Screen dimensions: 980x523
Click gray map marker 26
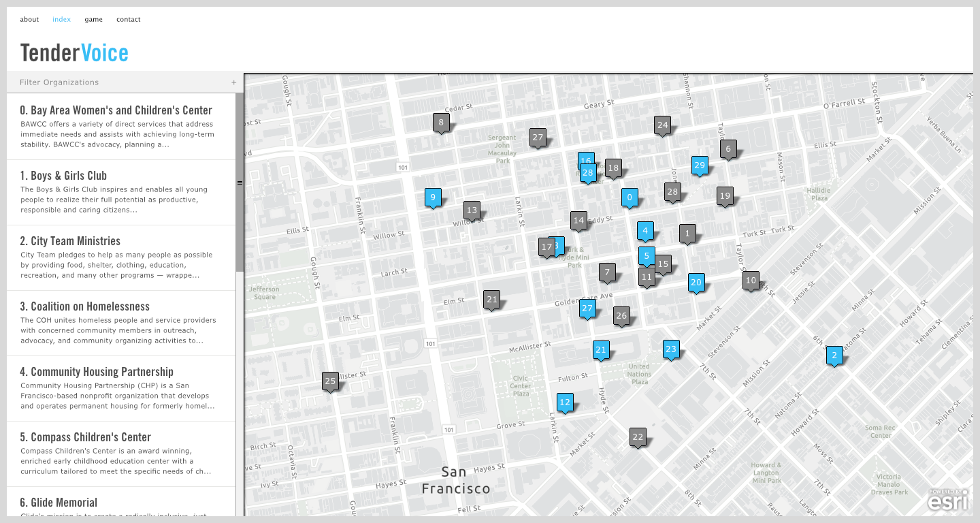(621, 316)
